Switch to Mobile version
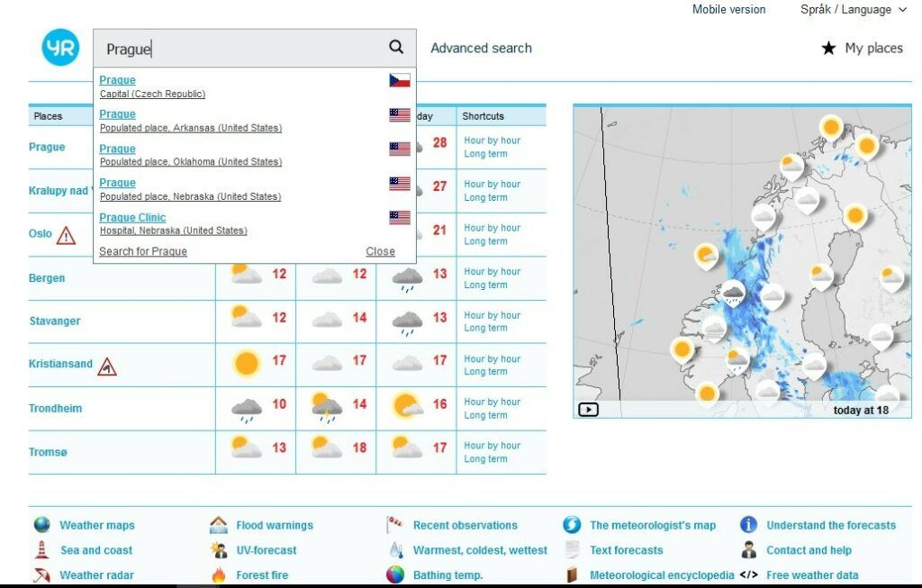922x588 pixels. tap(728, 10)
